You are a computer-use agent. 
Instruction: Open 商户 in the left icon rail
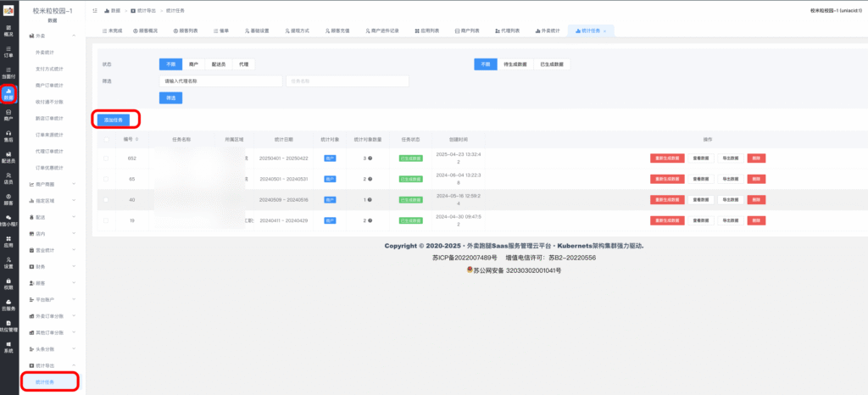[8, 115]
